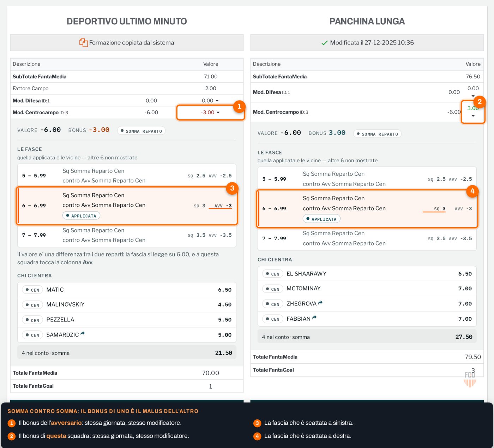Select the Fattore Campo row label
This screenshot has height=448, width=494.
coord(31,89)
